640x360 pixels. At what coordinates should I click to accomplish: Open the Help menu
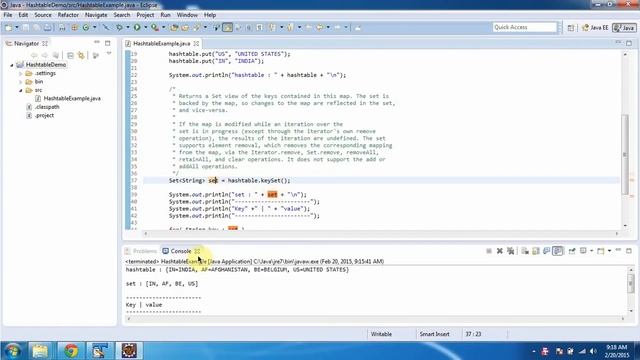[x=210, y=15]
